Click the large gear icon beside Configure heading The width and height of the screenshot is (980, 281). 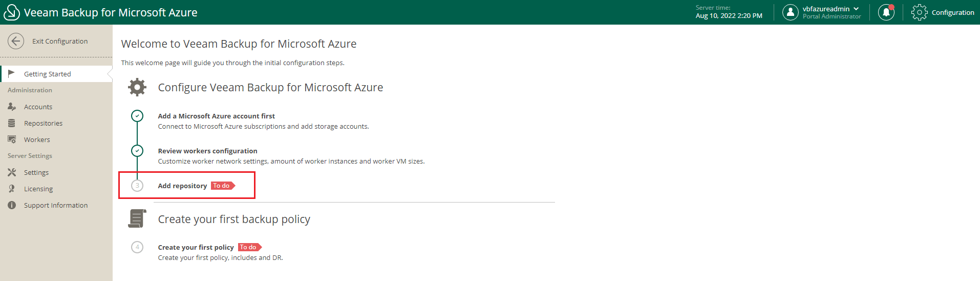[x=137, y=87]
